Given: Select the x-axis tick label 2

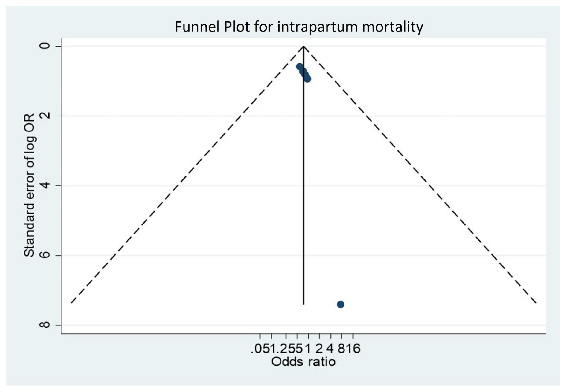Looking at the screenshot, I should click(x=319, y=349).
